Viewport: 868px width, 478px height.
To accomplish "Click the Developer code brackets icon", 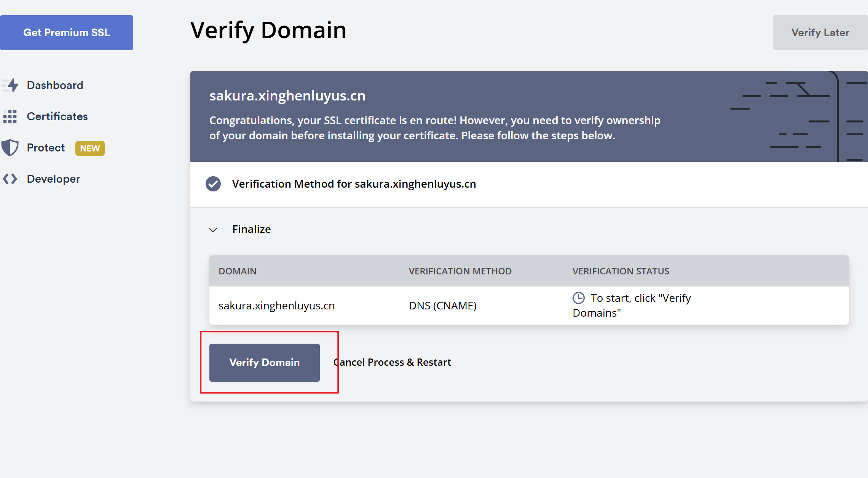I will tap(10, 179).
